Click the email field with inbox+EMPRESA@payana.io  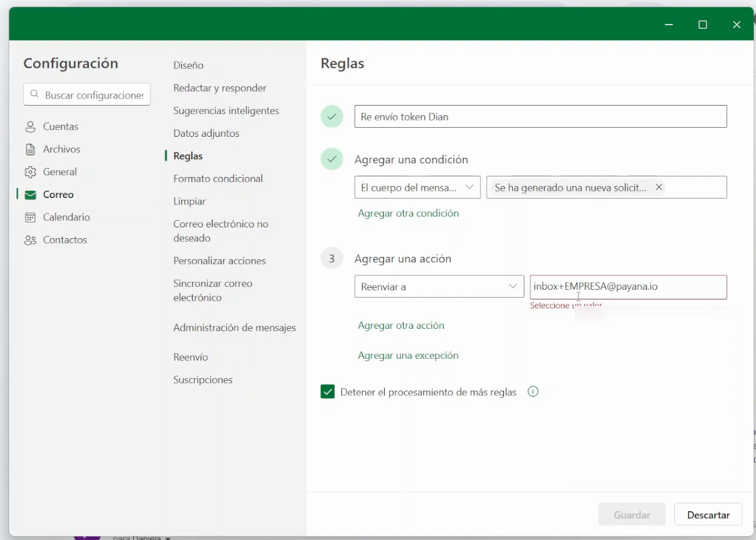click(628, 287)
